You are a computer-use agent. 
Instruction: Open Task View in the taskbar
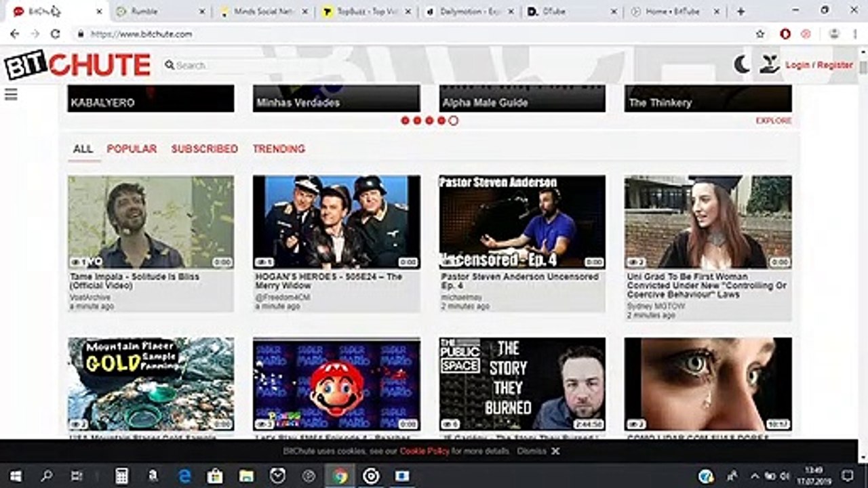[x=77, y=476]
